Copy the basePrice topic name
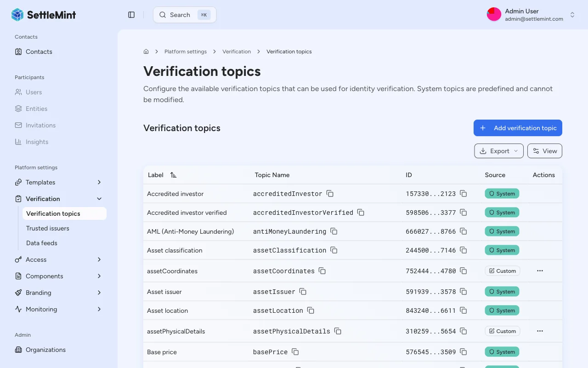The image size is (588, 368). pyautogui.click(x=295, y=352)
